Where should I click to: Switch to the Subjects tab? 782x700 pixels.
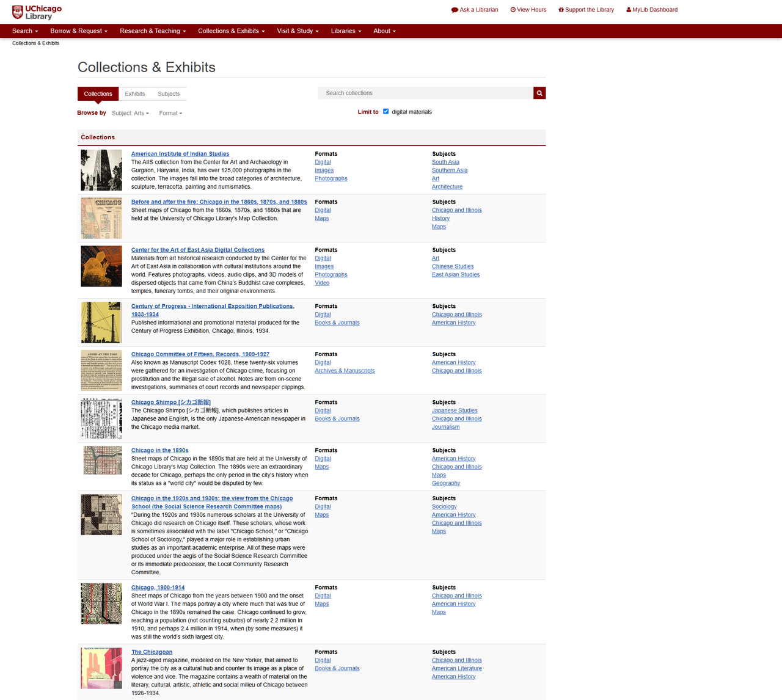tap(169, 93)
